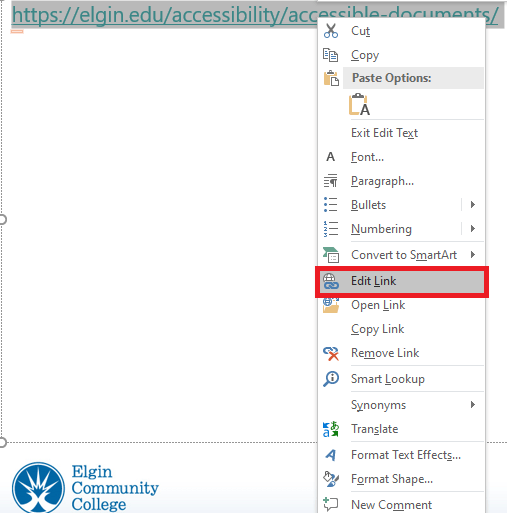This screenshot has width=507, height=513.
Task: Click the Translate icon
Action: tap(331, 429)
